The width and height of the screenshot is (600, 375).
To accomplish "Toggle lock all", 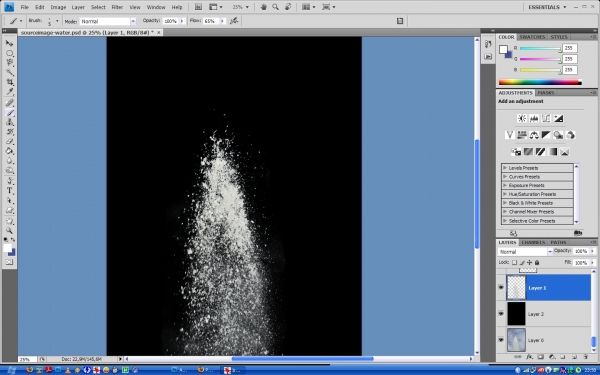I will [x=537, y=262].
